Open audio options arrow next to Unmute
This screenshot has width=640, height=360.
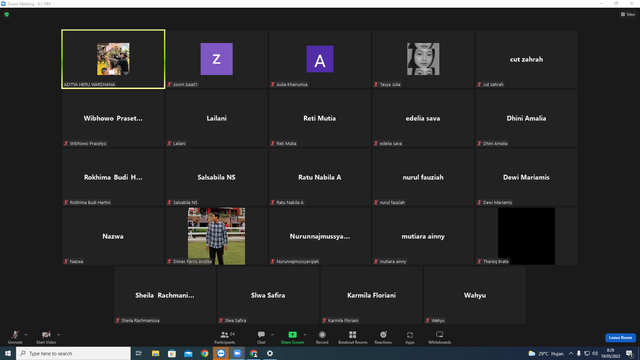click(x=26, y=335)
